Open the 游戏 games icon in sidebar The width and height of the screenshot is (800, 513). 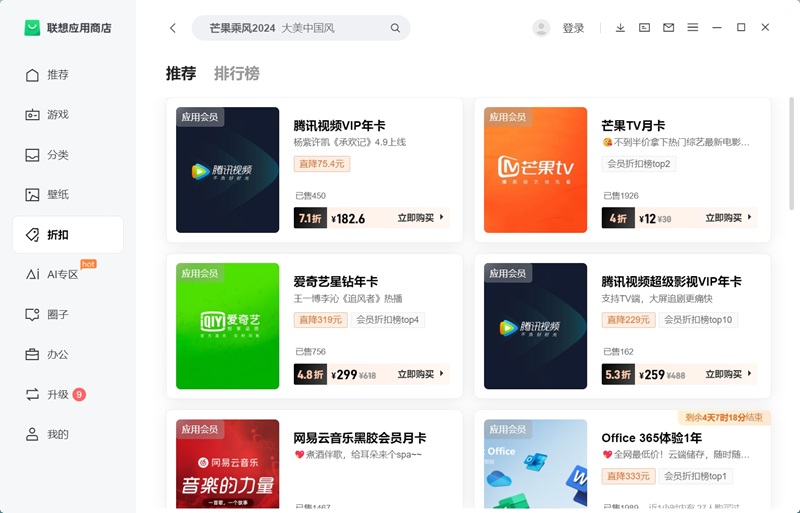[x=32, y=115]
